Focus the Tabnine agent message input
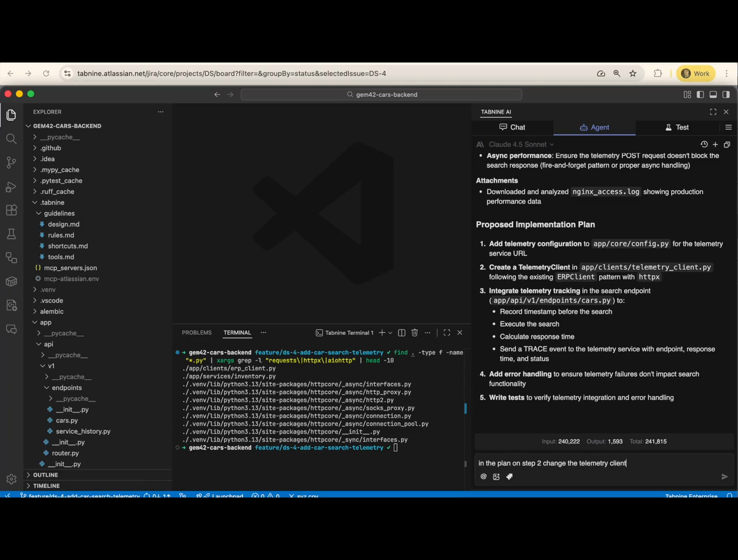 tap(604, 463)
